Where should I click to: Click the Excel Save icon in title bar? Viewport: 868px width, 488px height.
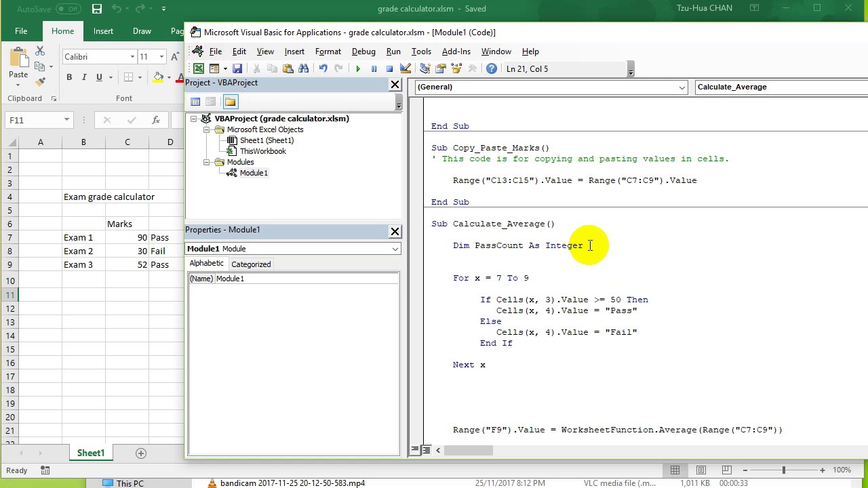97,9
